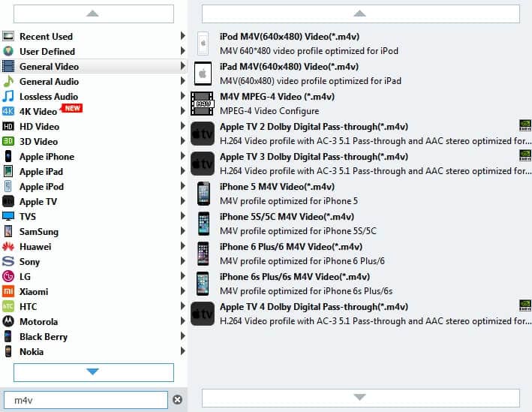532x412 pixels.
Task: Click the General Audio note icon
Action: point(8,82)
